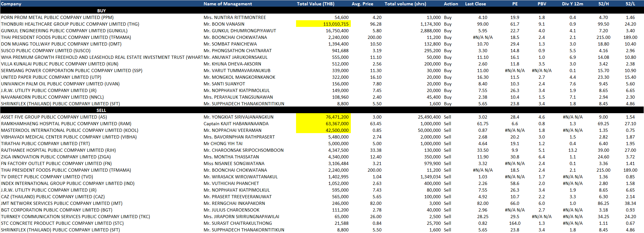Click TURNKEY COMMUNICATION SERVICES (TKC) cell
Image resolution: width=644 pixels, height=233 pixels.
(x=75, y=217)
